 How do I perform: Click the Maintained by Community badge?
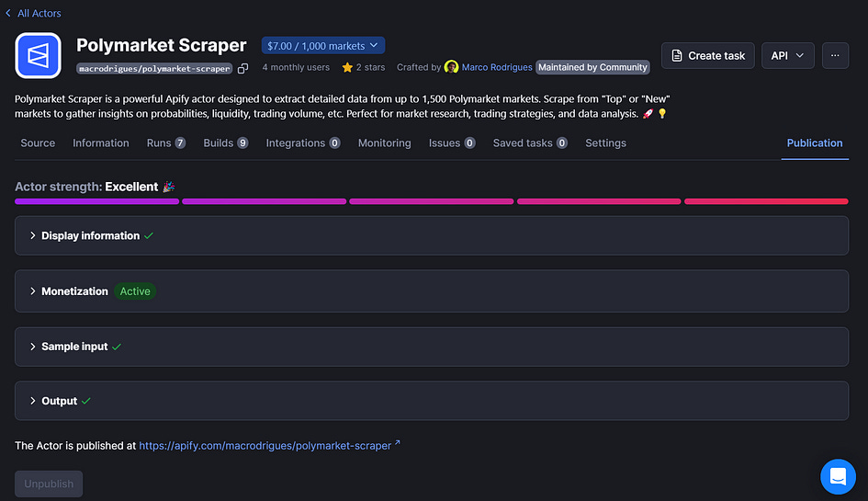point(592,67)
